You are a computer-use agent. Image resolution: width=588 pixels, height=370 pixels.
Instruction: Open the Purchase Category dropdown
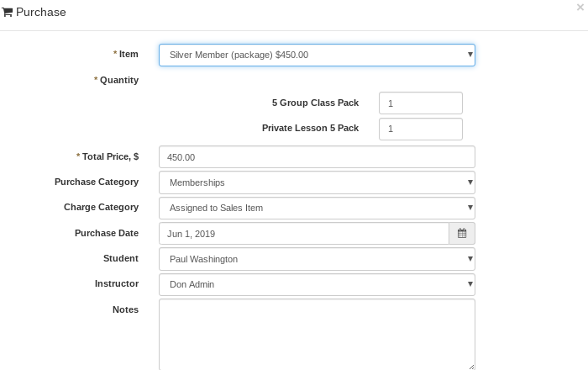(x=317, y=182)
